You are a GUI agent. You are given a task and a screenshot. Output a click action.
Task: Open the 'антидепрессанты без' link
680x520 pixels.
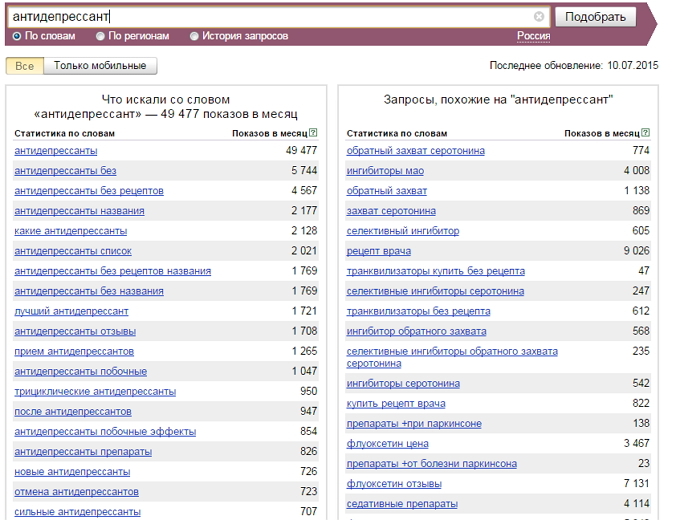pyautogui.click(x=65, y=171)
